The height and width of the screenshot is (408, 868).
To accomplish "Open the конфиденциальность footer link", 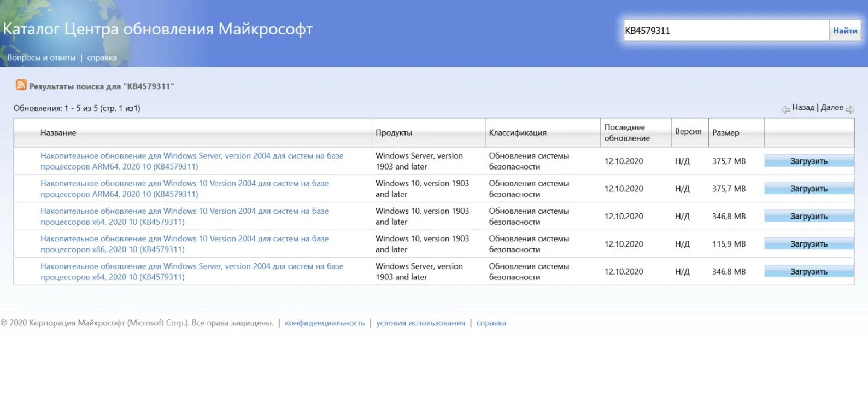I will 325,323.
